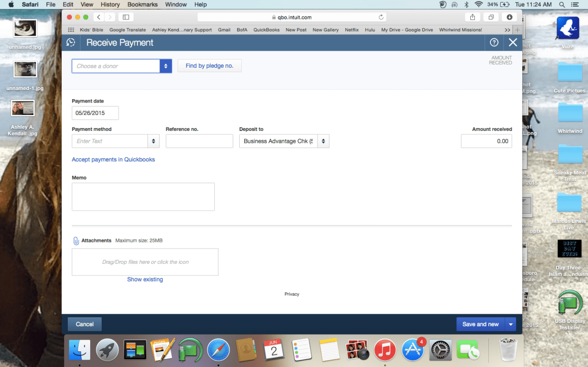
Task: Open the History menu
Action: click(x=110, y=4)
